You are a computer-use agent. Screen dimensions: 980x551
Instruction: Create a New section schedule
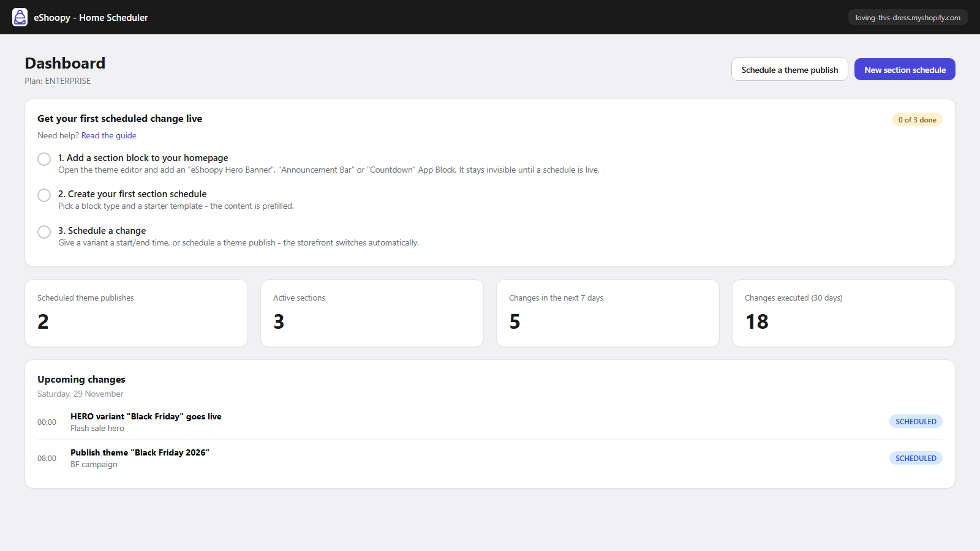tap(905, 70)
